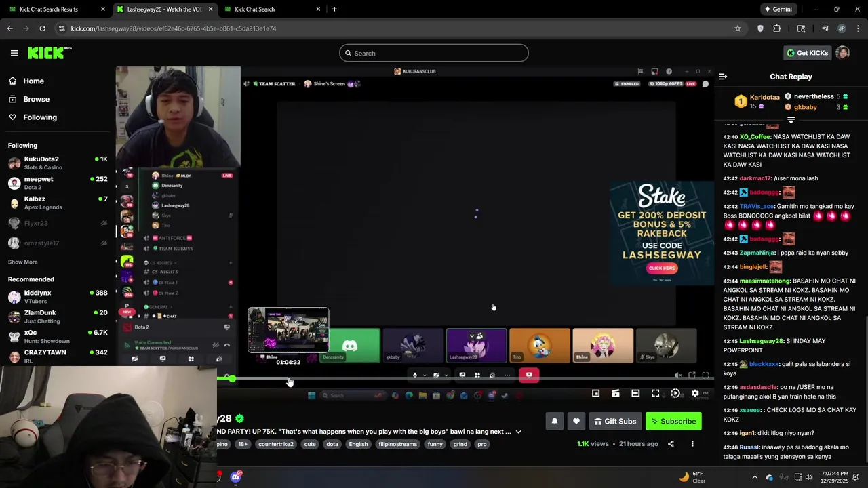The image size is (868, 488).
Task: Reload the page with refresh icon
Action: tap(42, 28)
